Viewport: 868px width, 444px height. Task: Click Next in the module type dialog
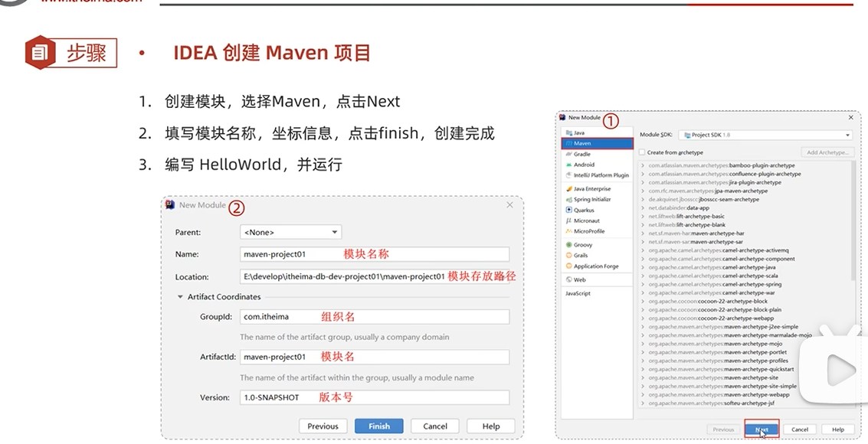pos(762,429)
